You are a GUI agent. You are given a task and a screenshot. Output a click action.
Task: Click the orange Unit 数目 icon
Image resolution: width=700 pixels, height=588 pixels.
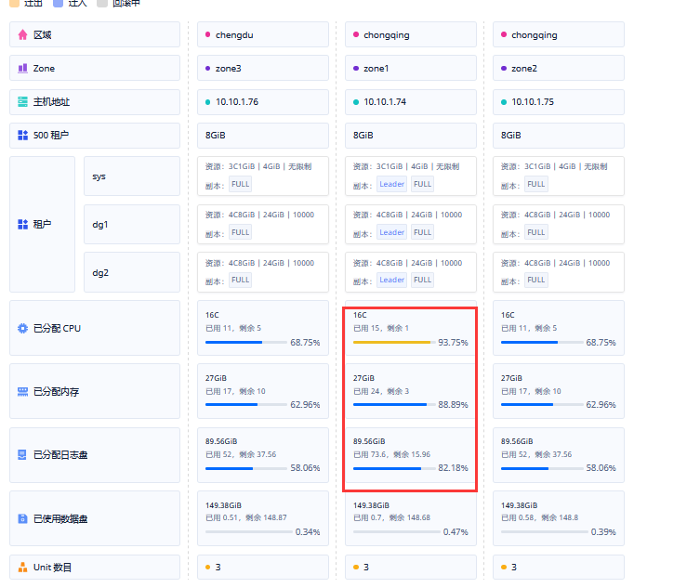22,568
